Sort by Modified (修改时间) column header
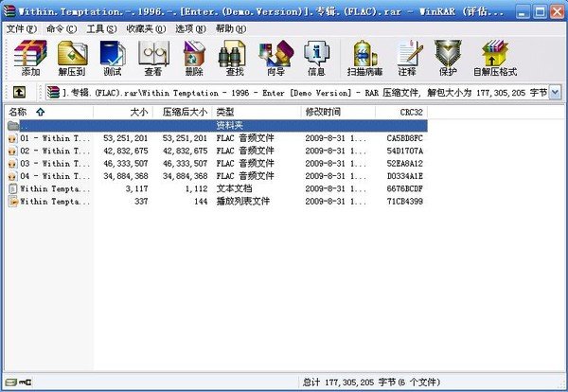The image size is (568, 392). [x=338, y=112]
